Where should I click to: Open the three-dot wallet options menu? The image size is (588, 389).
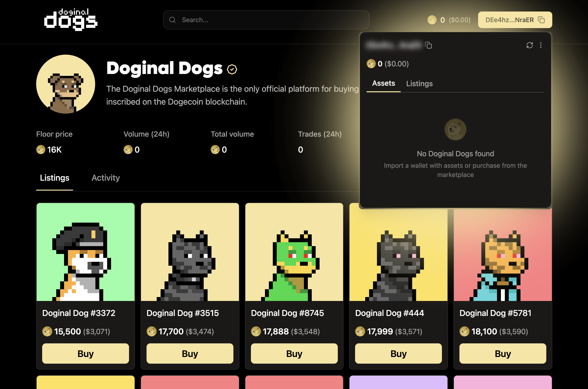541,45
